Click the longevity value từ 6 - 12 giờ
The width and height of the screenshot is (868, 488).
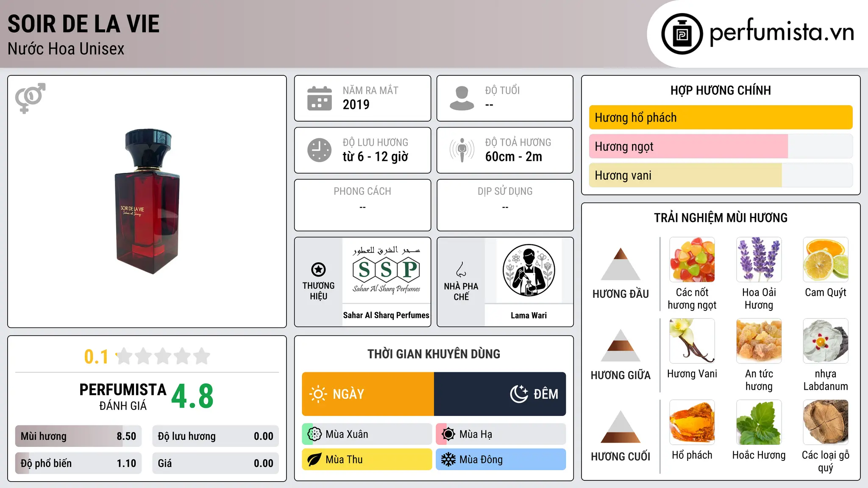(376, 156)
